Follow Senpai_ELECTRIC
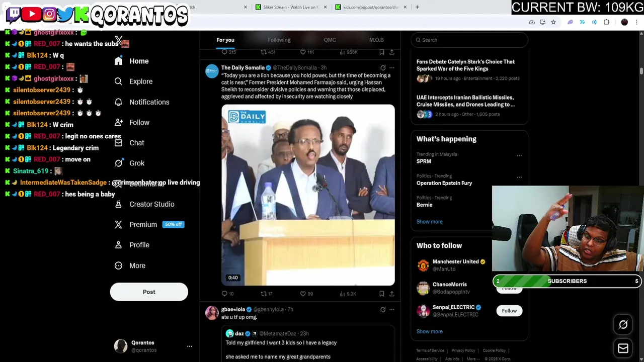The height and width of the screenshot is (362, 644). 509,311
